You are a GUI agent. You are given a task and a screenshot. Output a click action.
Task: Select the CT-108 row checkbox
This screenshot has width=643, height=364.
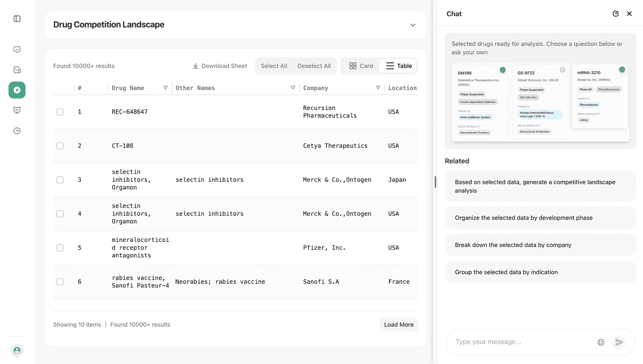tap(60, 146)
